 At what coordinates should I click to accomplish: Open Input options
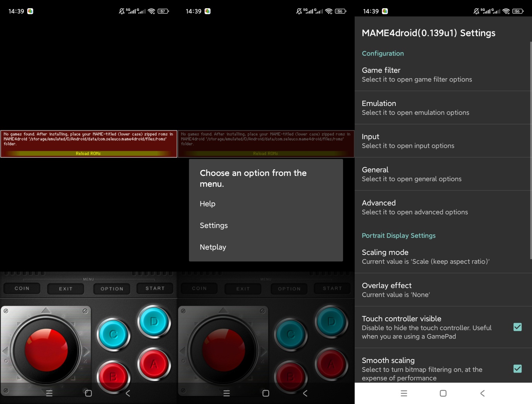point(443,141)
